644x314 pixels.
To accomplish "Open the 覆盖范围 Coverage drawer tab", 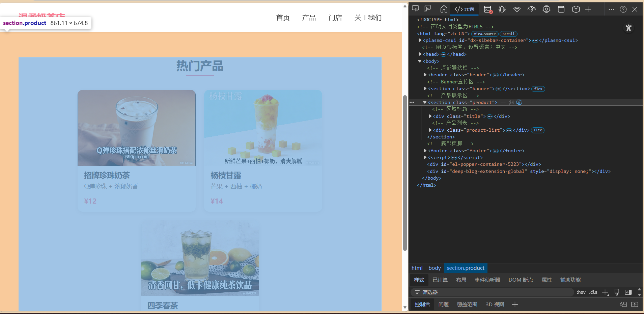I will click(467, 304).
